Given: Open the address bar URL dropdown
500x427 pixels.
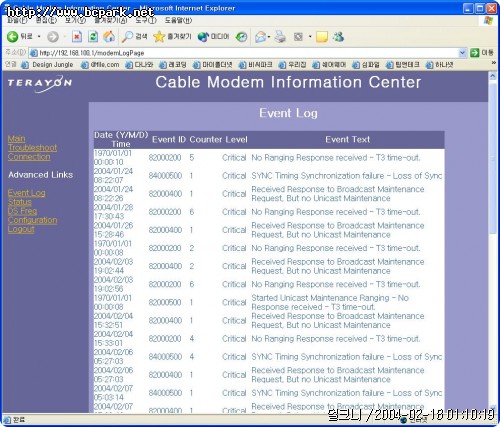Looking at the screenshot, I should [x=462, y=53].
